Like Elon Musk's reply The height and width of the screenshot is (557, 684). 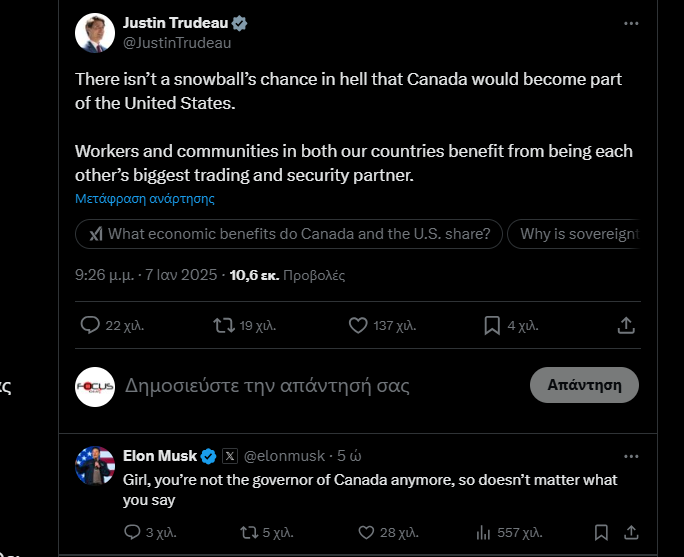367,532
